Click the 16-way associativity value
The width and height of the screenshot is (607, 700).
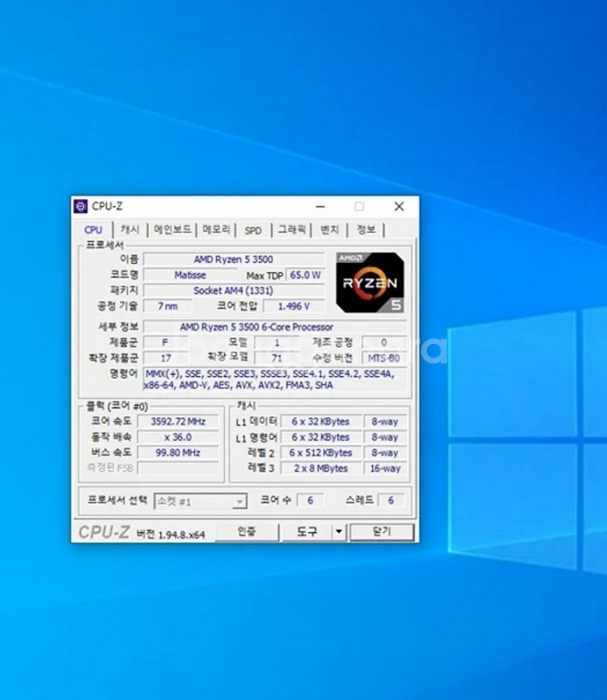(x=385, y=469)
